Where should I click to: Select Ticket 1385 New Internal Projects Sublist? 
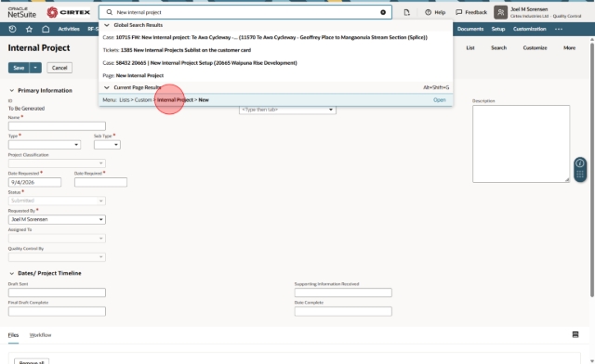(x=275, y=50)
